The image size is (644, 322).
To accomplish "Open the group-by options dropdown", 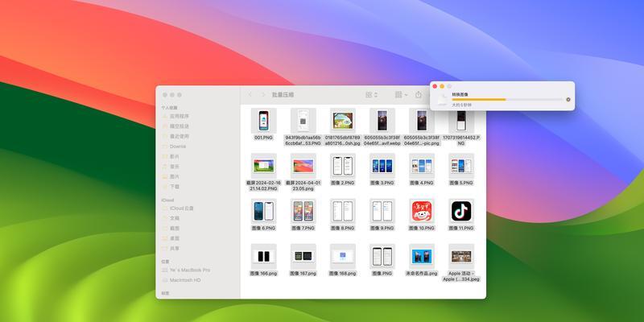I will click(x=401, y=95).
